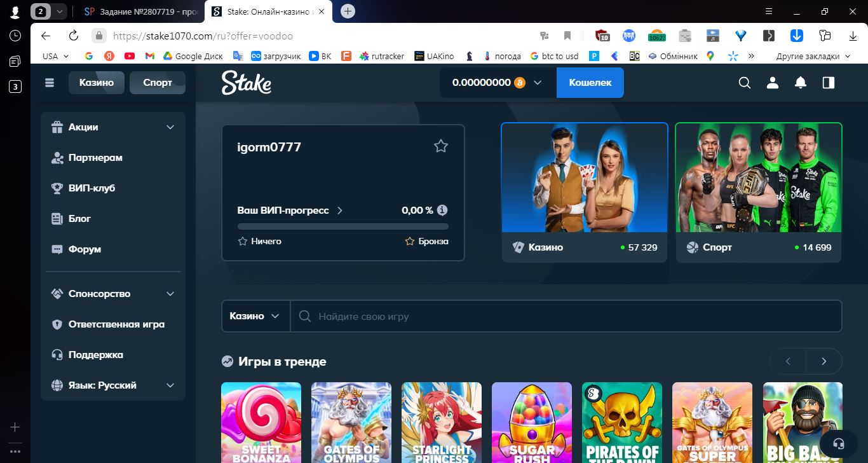This screenshot has height=463, width=868.
Task: Open Ваш ВИП-прогресс chevron
Action: coord(340,211)
